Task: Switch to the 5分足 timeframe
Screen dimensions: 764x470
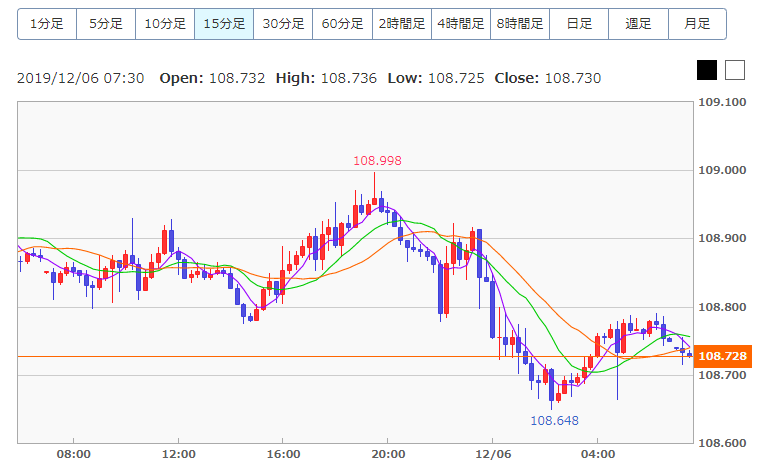Action: 106,24
